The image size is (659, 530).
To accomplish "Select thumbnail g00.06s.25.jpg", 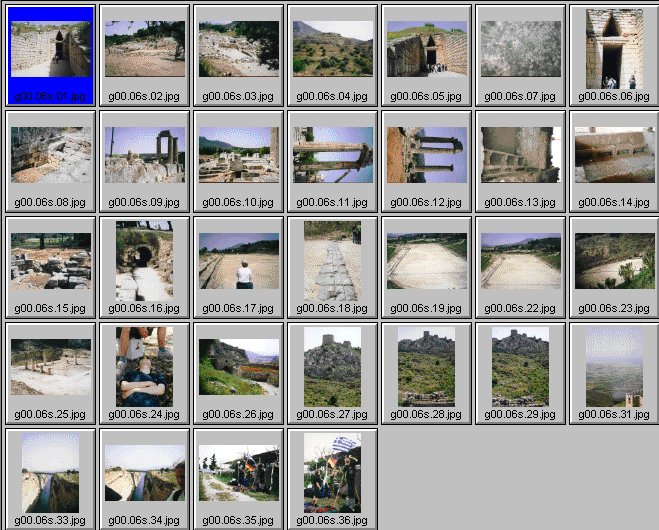I will coord(50,367).
